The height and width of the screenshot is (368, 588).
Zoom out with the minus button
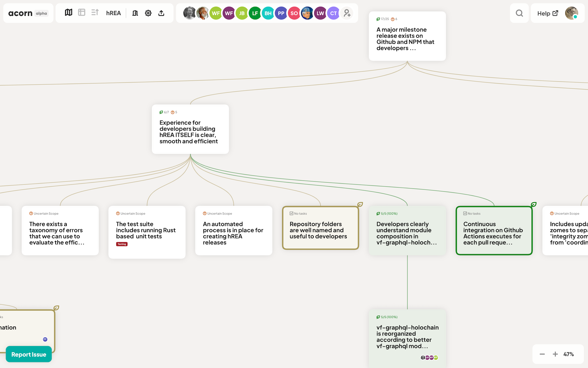point(542,354)
